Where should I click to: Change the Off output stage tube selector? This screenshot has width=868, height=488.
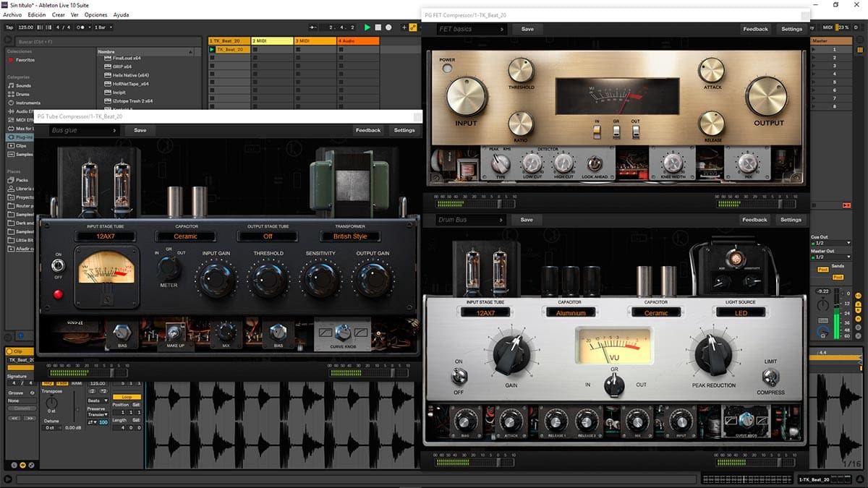point(268,236)
